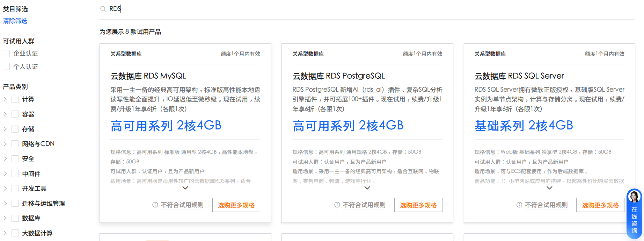Expand the 计算 category arrow

[x=5, y=99]
